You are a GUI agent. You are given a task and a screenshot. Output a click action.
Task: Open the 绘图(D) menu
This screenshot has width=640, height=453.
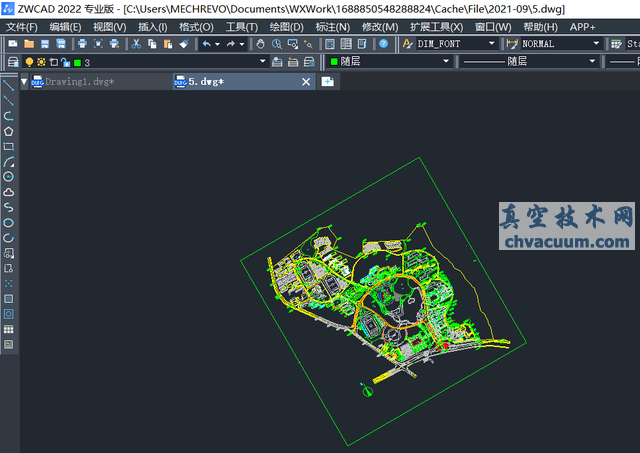coord(287,27)
